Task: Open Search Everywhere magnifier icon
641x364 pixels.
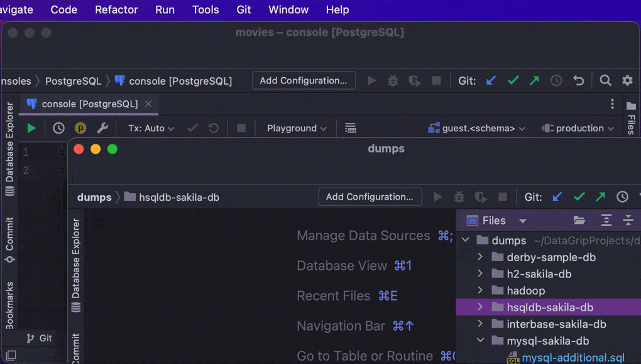Action: [605, 80]
